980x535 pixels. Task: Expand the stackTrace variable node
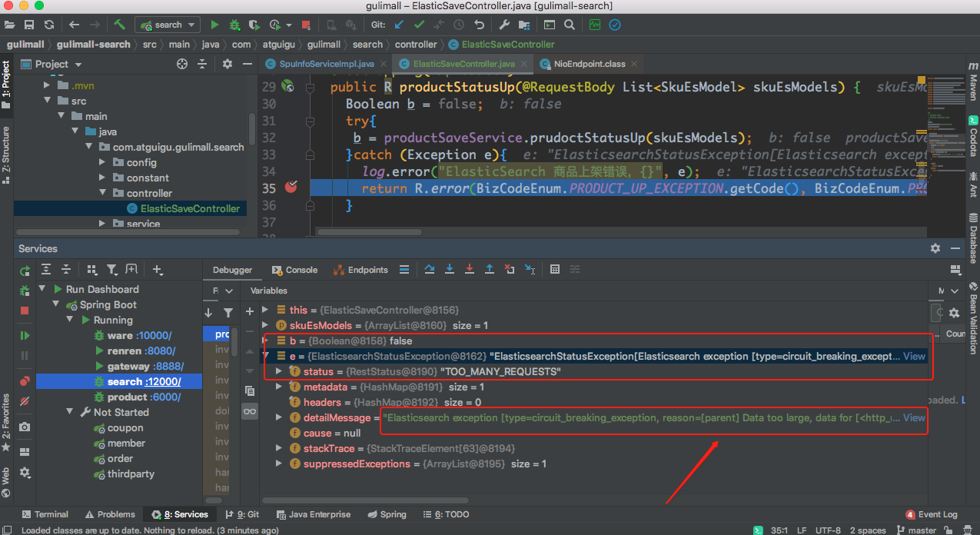point(280,448)
